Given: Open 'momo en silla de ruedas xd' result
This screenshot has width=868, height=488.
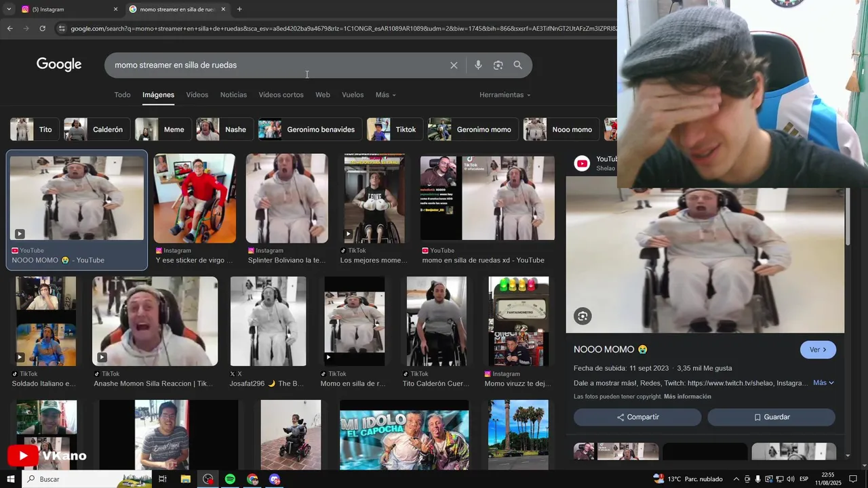Looking at the screenshot, I should 488,198.
